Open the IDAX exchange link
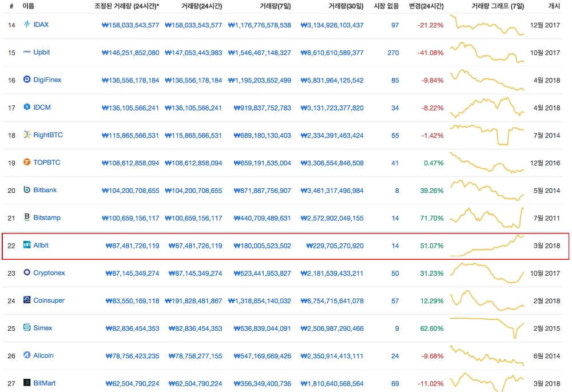Image resolution: width=572 pixels, height=392 pixels. [x=41, y=25]
